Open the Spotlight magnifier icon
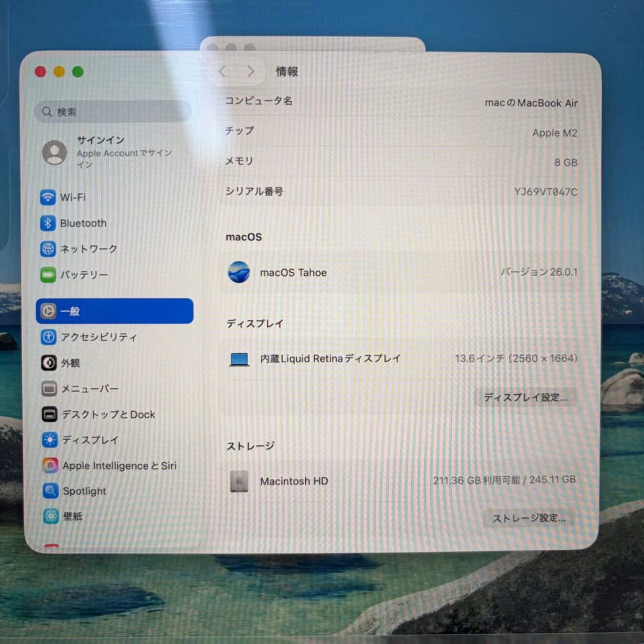This screenshot has height=644, width=644. (50, 490)
